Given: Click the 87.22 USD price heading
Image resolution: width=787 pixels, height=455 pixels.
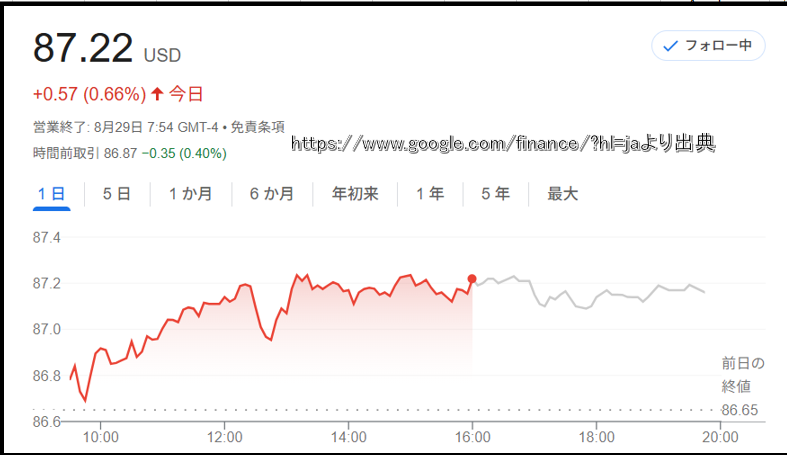Looking at the screenshot, I should pyautogui.click(x=107, y=48).
